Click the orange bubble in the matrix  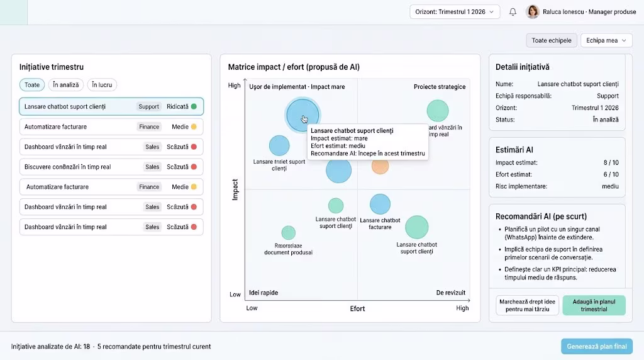click(x=380, y=166)
